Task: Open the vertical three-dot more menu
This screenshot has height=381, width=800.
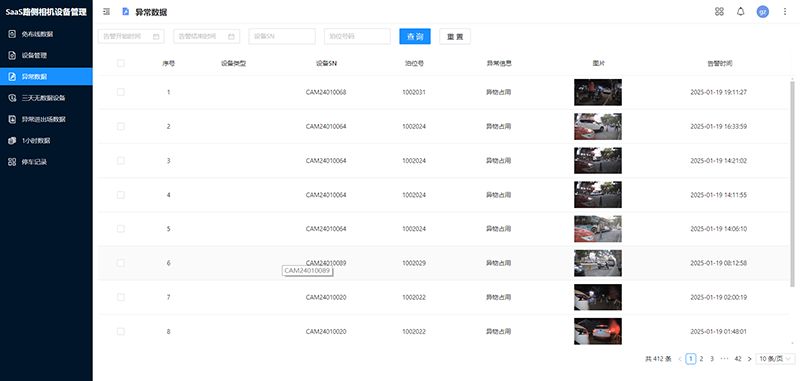Action: (785, 12)
